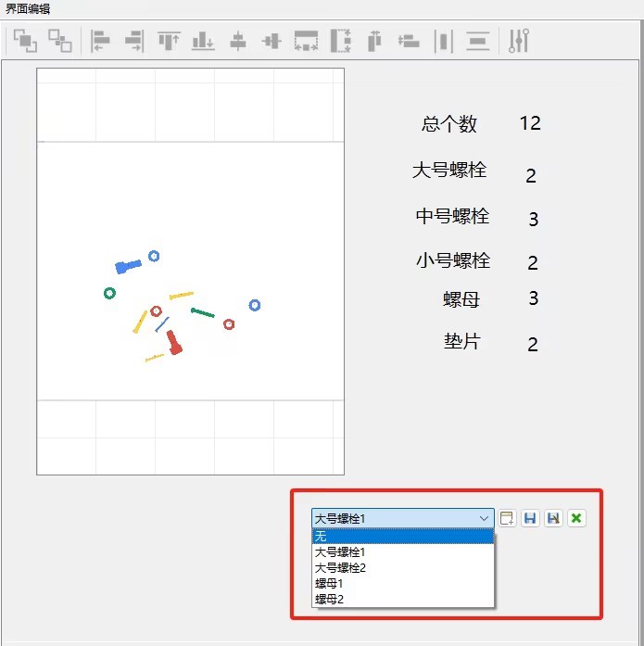Open the sliders settings icon in toolbar
The height and width of the screenshot is (646, 644).
coord(519,41)
